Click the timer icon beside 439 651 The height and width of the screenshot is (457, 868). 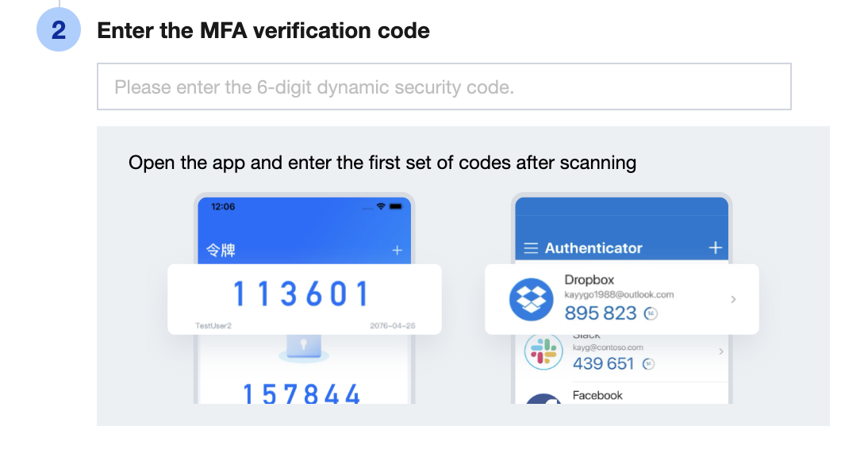pos(648,364)
